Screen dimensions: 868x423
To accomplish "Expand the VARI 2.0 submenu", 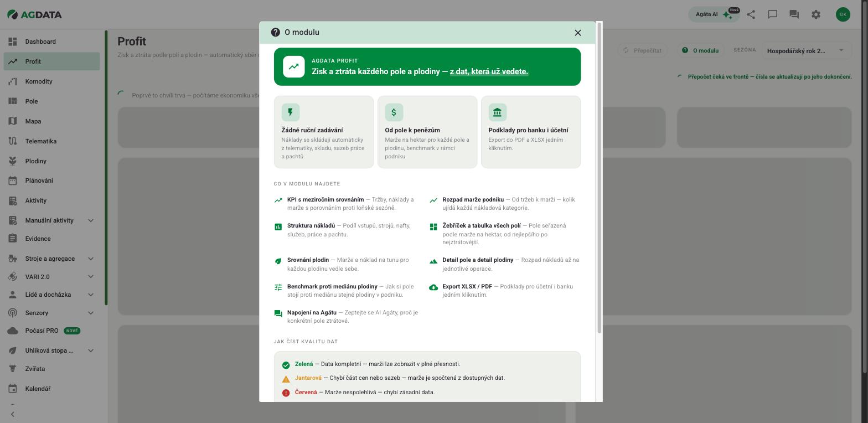I will [91, 277].
